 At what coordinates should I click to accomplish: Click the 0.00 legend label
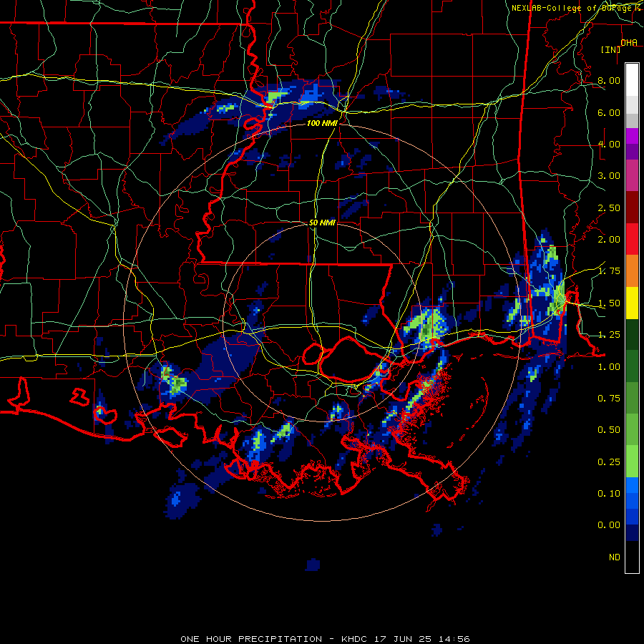coord(609,525)
